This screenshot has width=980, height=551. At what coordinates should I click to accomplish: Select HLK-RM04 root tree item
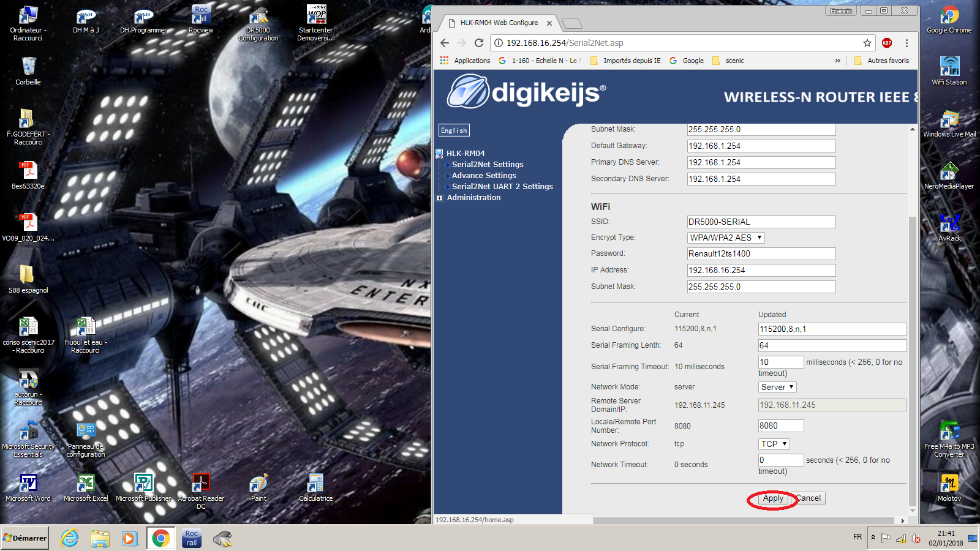[x=465, y=154]
